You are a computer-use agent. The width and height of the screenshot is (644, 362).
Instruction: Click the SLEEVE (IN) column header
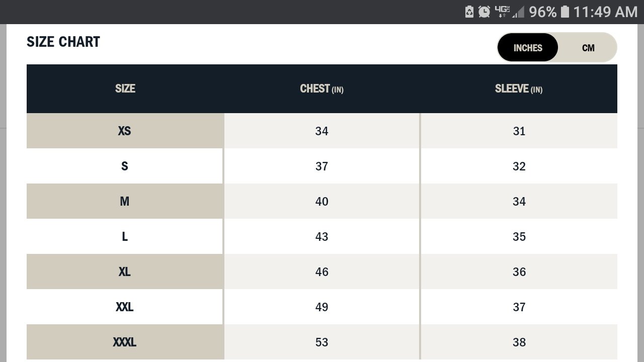click(x=519, y=88)
